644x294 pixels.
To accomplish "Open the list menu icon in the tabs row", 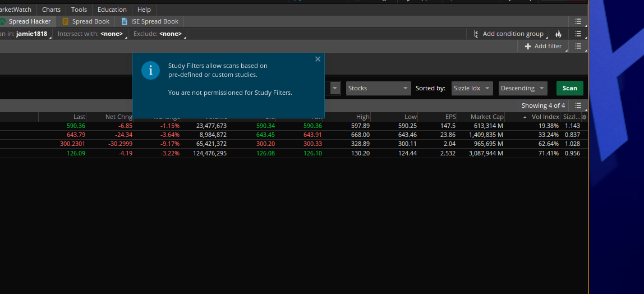I will point(578,21).
